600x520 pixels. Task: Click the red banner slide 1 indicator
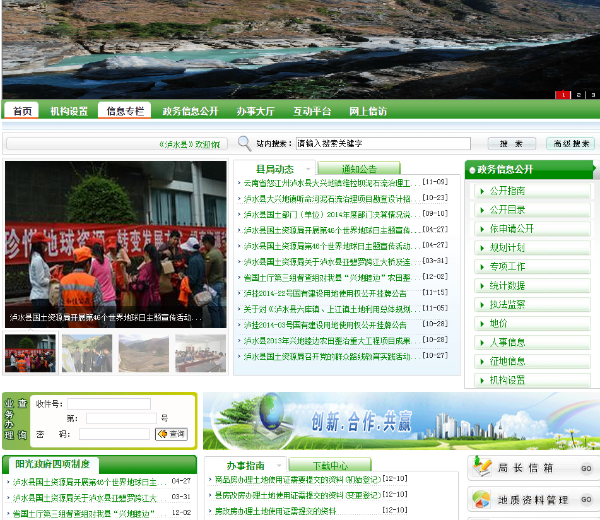[562, 95]
